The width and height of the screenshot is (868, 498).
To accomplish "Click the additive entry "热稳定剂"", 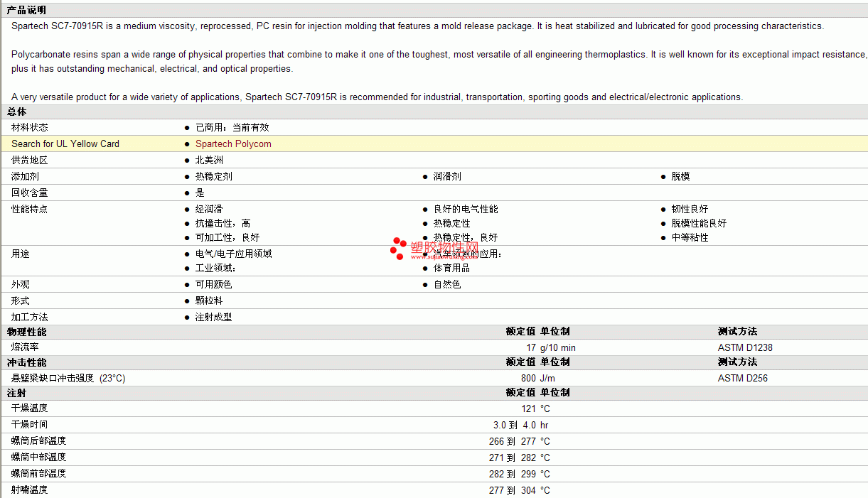I will point(214,176).
